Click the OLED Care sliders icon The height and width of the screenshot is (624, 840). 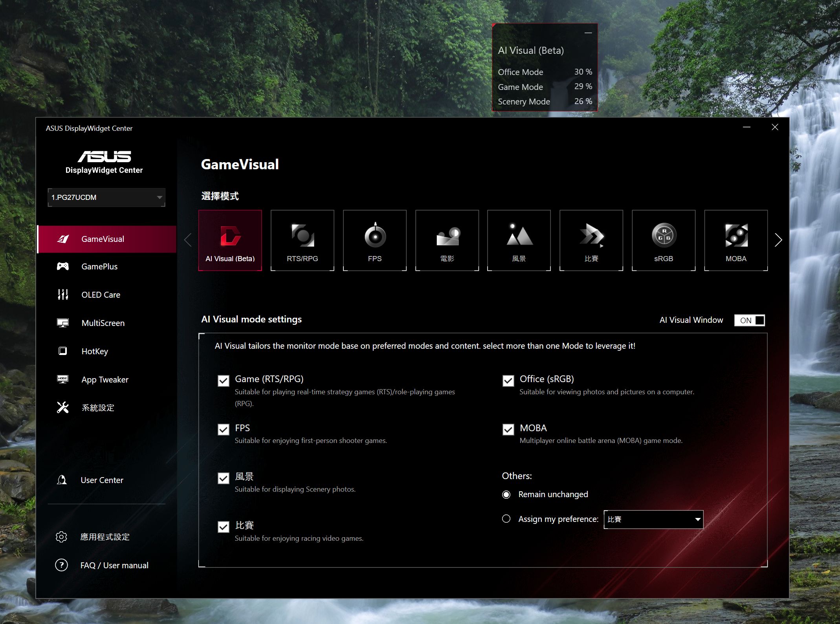(63, 295)
